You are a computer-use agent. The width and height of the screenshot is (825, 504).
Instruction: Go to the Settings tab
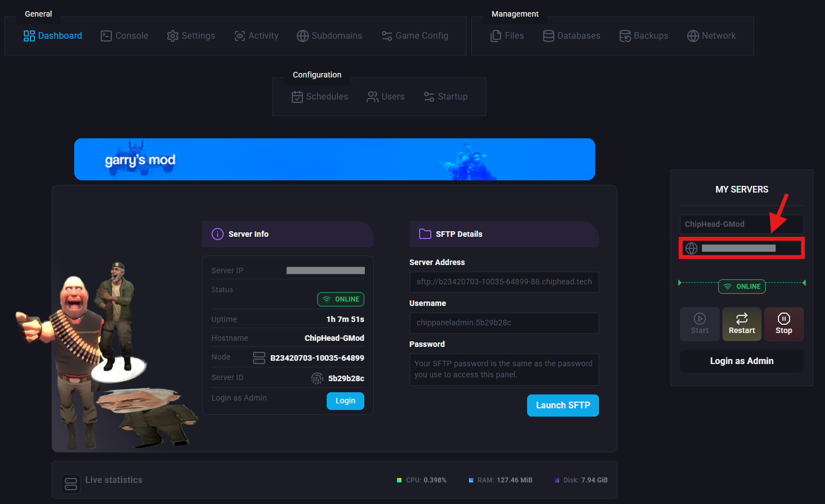click(x=191, y=36)
